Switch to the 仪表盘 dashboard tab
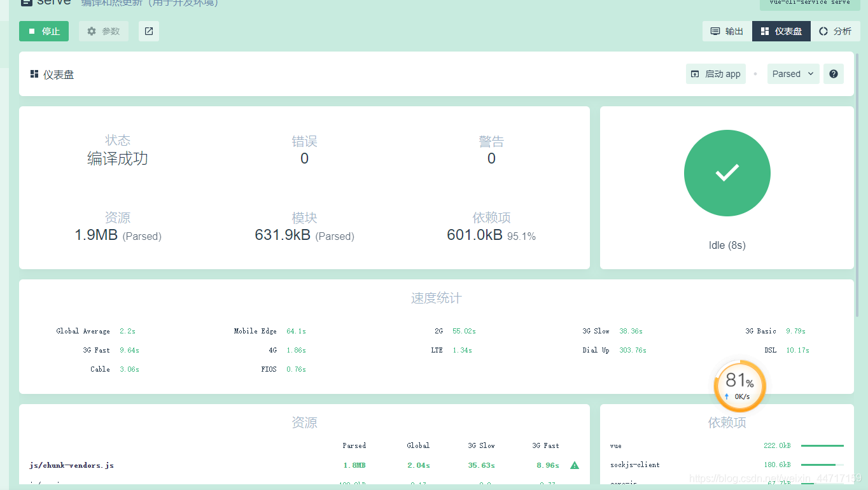Screen dimensions: 868x490 (781, 31)
